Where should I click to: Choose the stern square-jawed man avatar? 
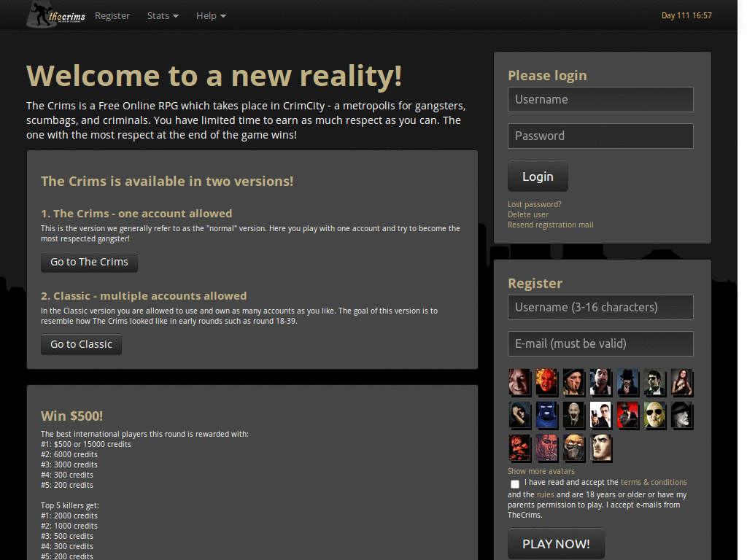(x=600, y=448)
